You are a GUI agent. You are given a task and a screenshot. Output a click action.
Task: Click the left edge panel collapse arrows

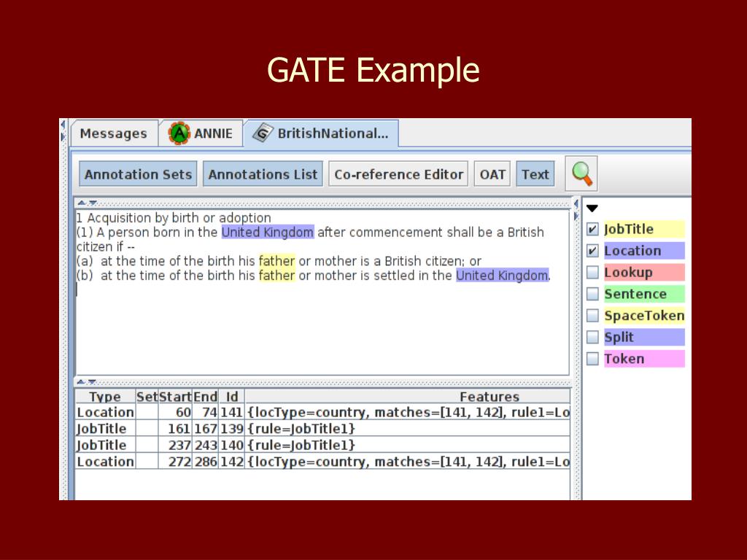point(63,131)
